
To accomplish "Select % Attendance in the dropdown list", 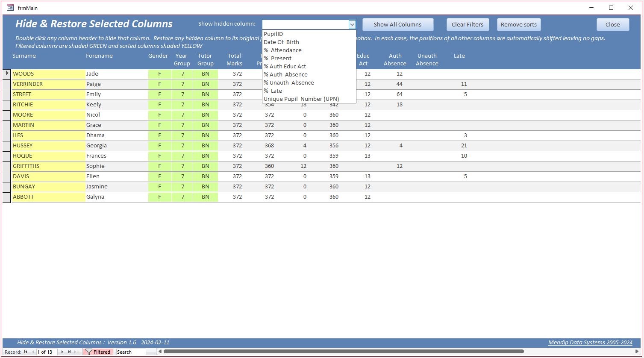I will point(309,50).
